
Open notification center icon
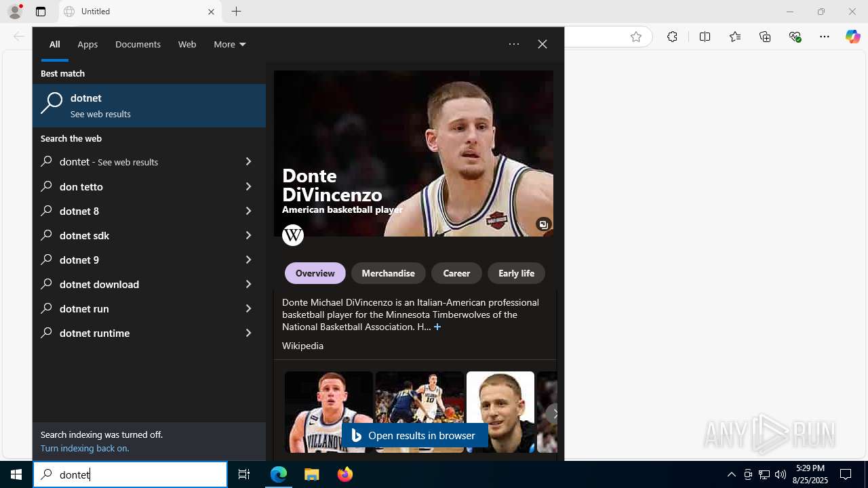pyautogui.click(x=846, y=474)
